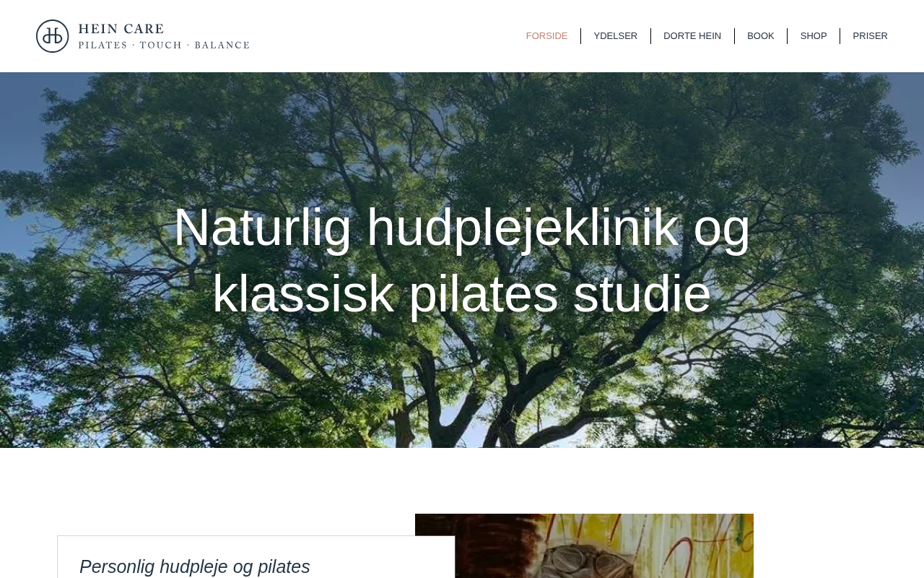Screen dimensions: 924x578
Task: Click the word 'studie' in the hero title
Action: point(642,293)
